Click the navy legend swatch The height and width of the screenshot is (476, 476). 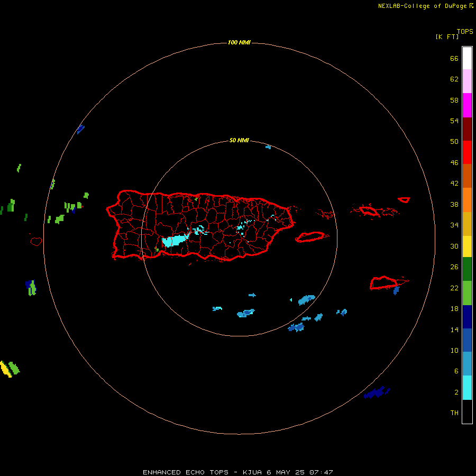pos(467,317)
